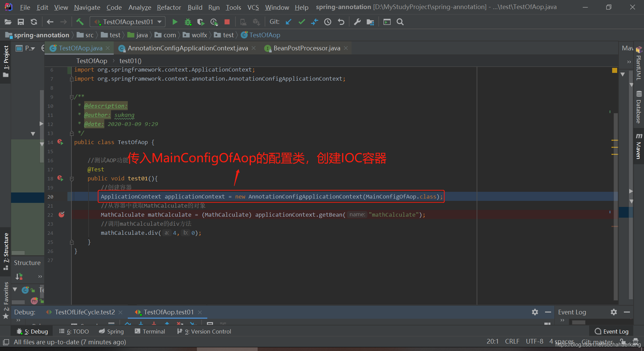Image resolution: width=644 pixels, height=351 pixels.
Task: Open the Maven side tool window
Action: [639, 146]
